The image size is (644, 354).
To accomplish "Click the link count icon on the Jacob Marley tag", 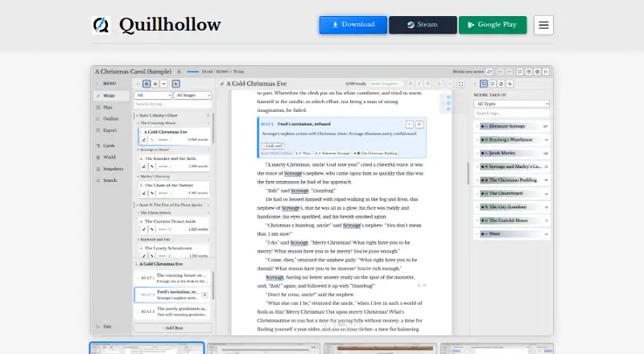I will (x=546, y=153).
